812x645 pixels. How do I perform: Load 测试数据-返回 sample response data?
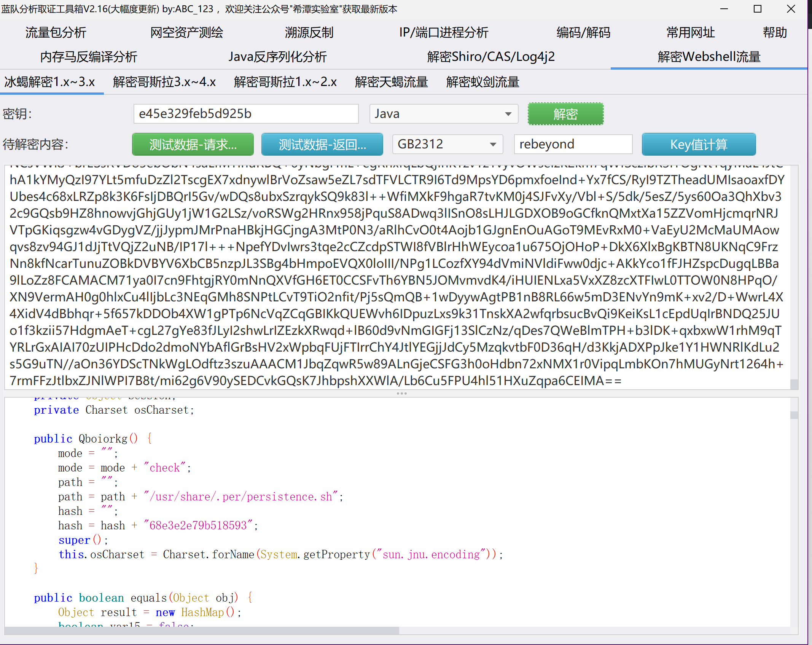(322, 144)
